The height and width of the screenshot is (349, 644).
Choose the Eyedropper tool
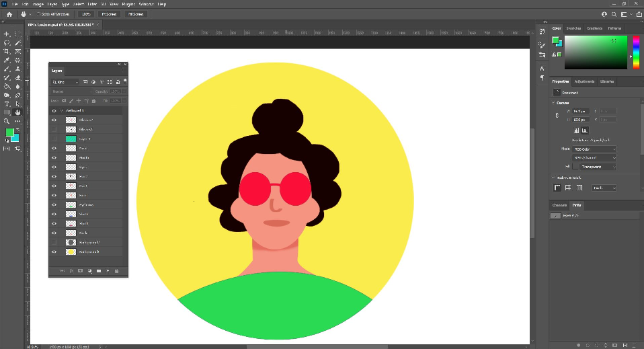7,61
